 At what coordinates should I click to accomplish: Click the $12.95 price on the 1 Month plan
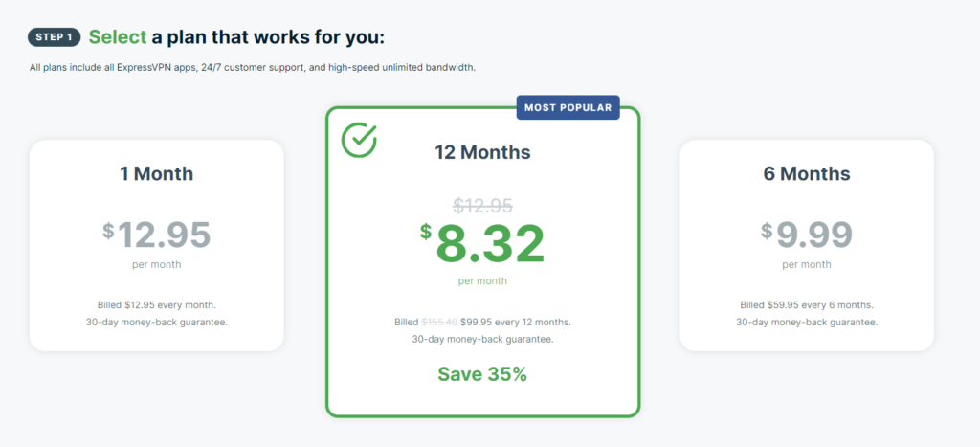pos(156,235)
